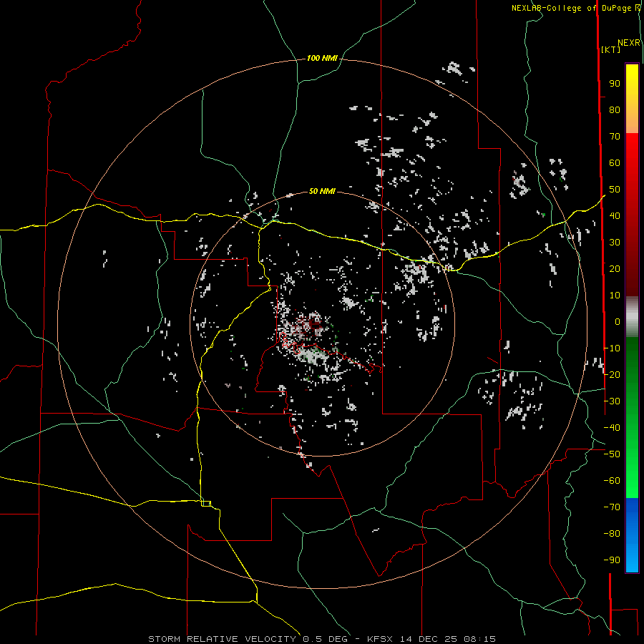The image size is (644, 644).
Task: Click the [KT] units label
Action: coord(611,49)
